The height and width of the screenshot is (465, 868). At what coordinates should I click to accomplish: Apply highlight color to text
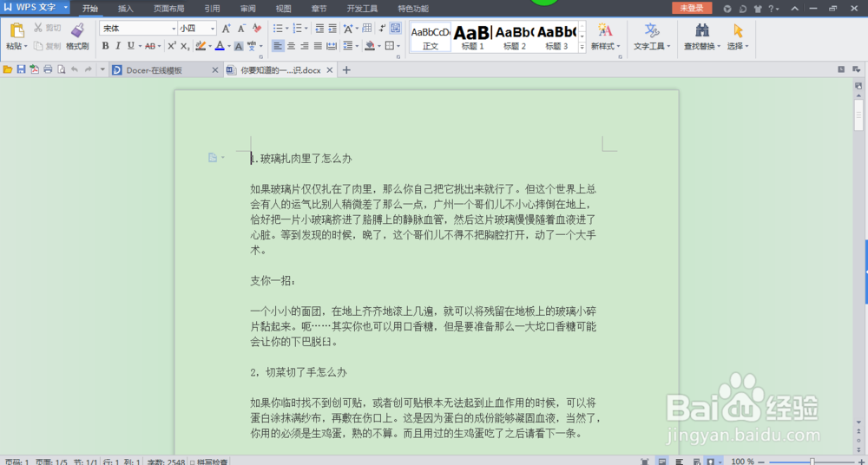point(201,46)
